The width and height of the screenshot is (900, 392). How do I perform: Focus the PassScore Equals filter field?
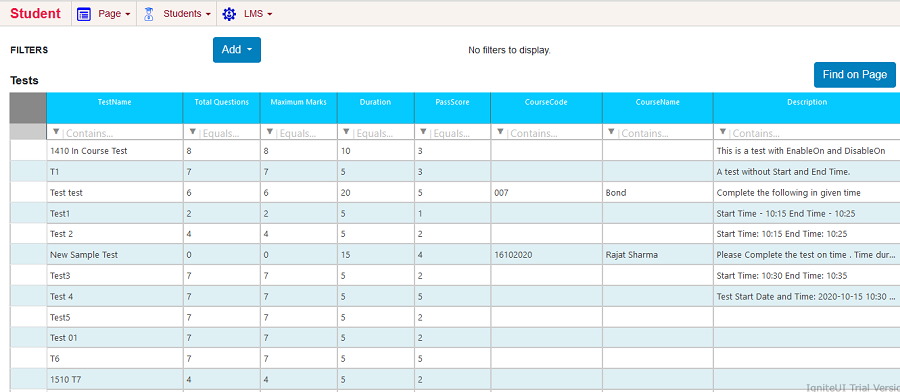pyautogui.click(x=460, y=133)
